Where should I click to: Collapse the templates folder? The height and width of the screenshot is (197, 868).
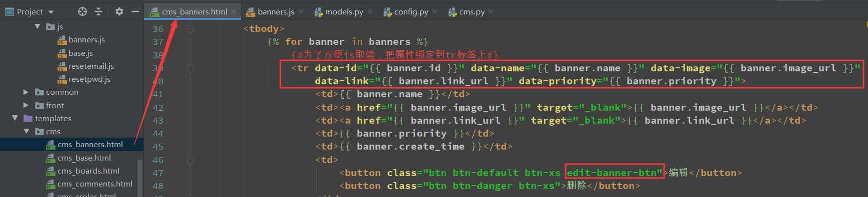(x=15, y=118)
